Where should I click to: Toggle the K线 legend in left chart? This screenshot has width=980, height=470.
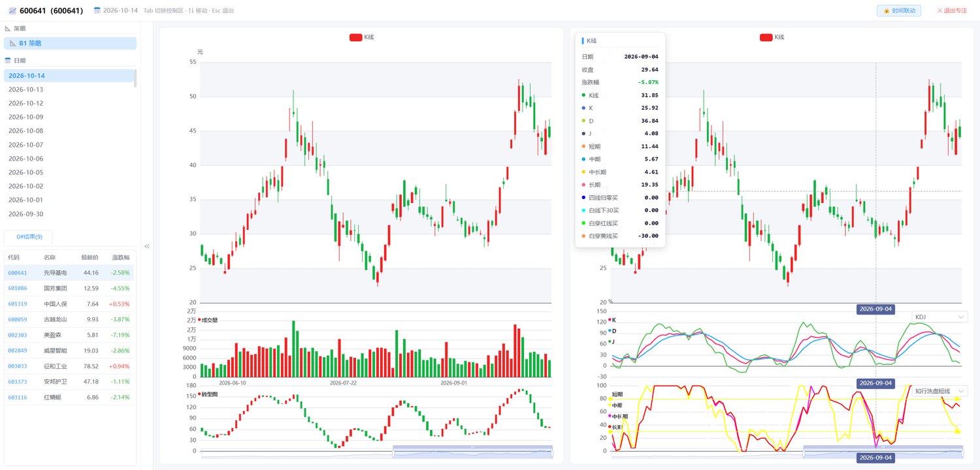point(361,37)
